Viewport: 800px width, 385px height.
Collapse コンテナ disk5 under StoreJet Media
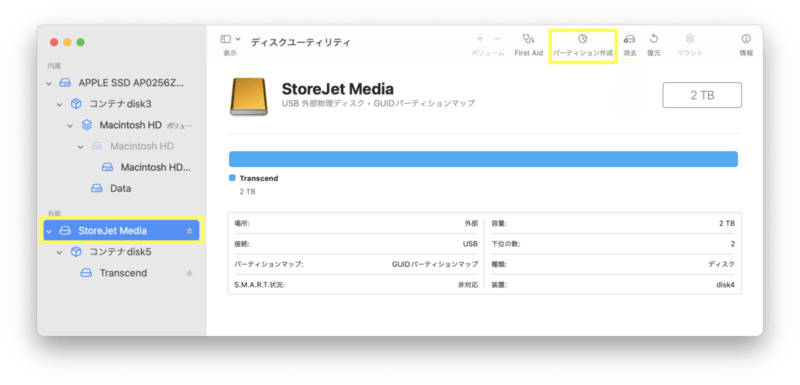point(60,252)
